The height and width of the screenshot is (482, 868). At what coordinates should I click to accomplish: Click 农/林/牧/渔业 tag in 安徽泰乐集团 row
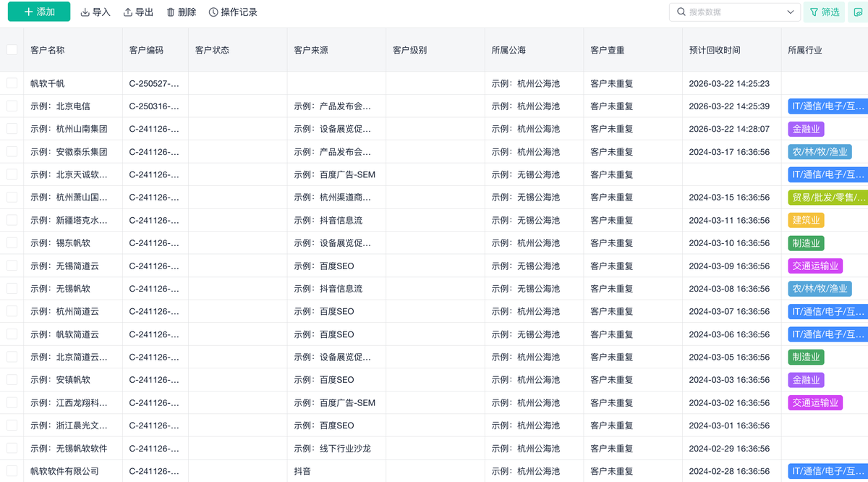(x=820, y=152)
